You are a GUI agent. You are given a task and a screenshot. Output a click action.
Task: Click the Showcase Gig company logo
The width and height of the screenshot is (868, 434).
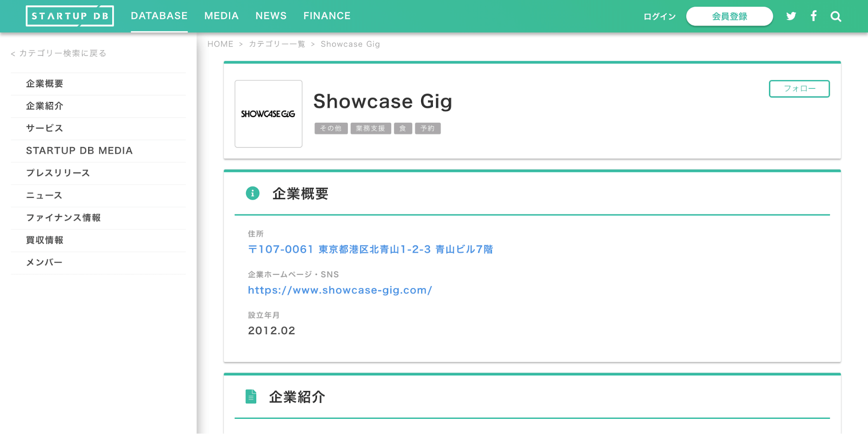(268, 114)
